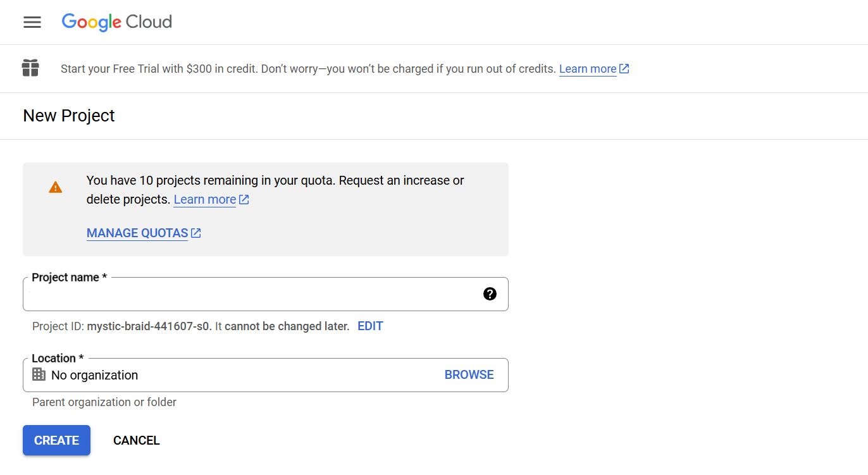
Task: Open the quota notice Learn more link
Action: tap(204, 200)
